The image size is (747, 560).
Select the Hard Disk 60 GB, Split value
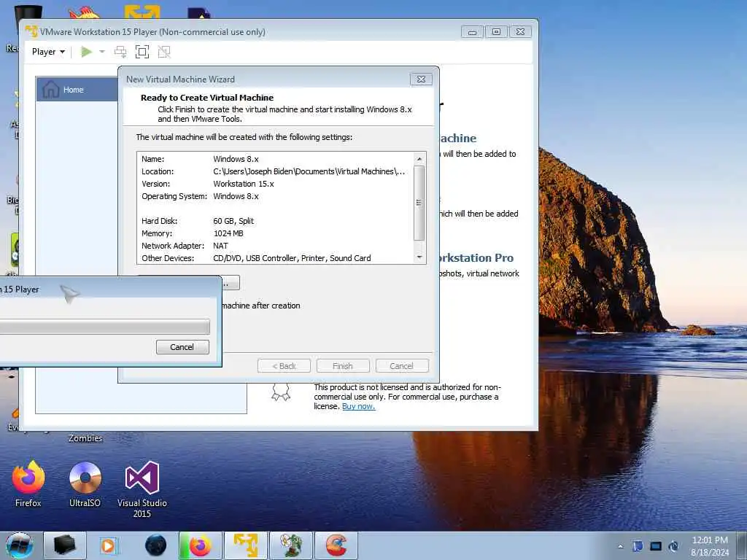click(x=233, y=221)
